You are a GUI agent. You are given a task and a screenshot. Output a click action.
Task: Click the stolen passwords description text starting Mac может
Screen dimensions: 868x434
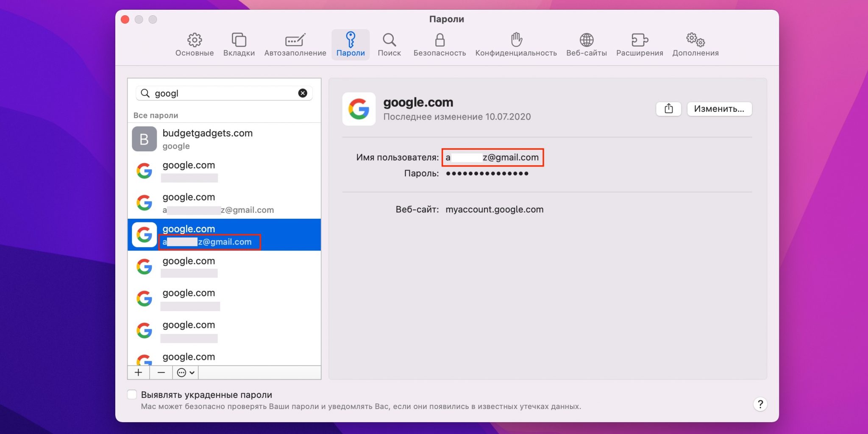(361, 406)
